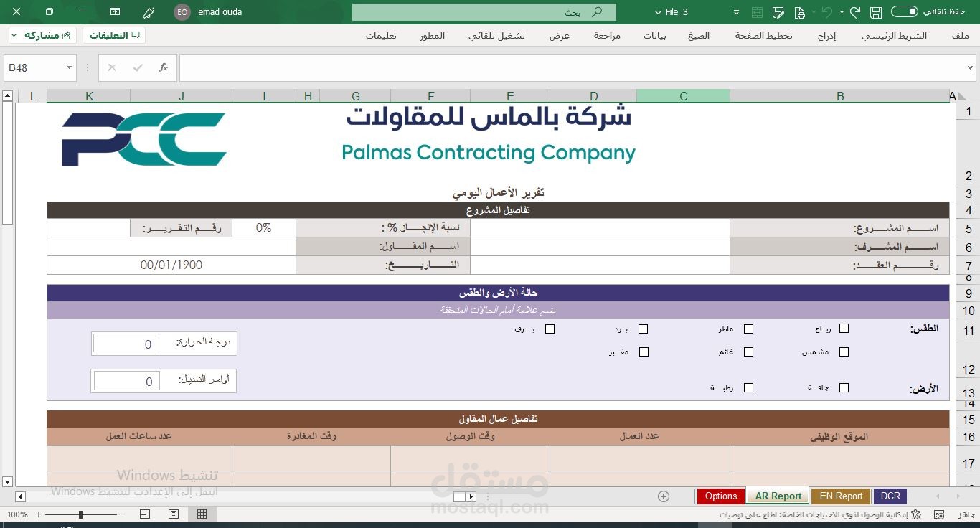Add a new sheet with plus icon
The height and width of the screenshot is (528, 980).
pos(664,496)
